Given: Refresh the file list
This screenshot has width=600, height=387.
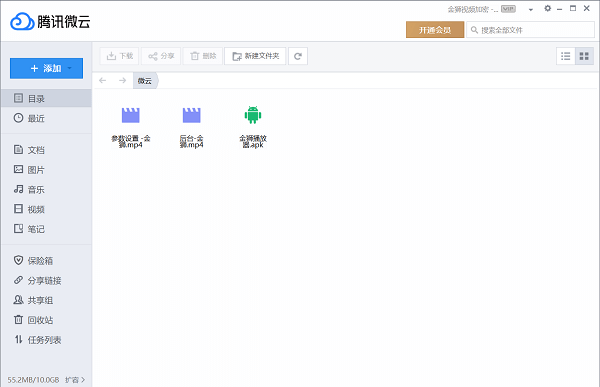Looking at the screenshot, I should click(298, 56).
